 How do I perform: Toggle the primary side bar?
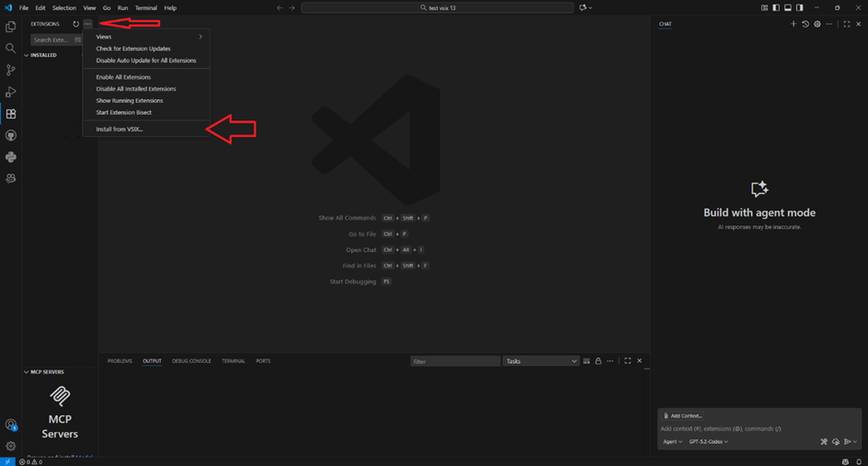776,7
